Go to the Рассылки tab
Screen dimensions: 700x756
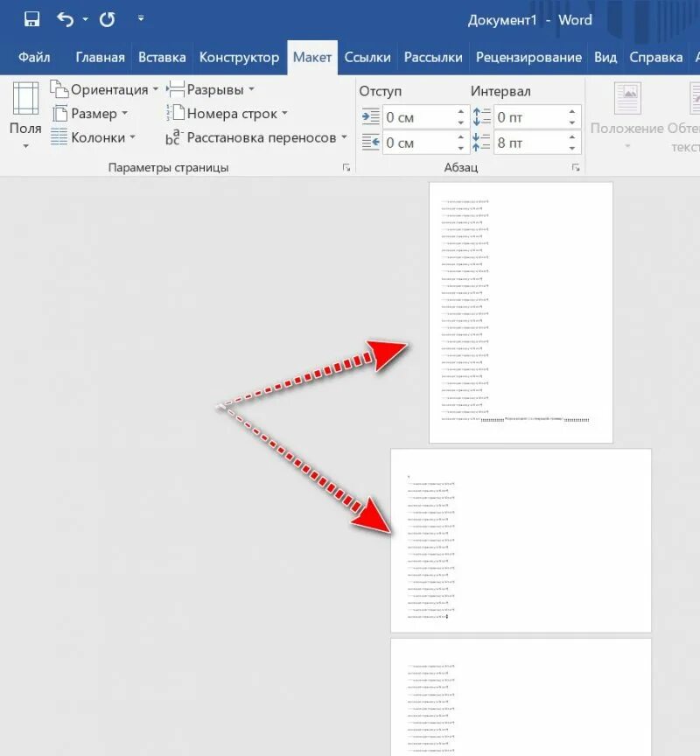click(x=433, y=58)
